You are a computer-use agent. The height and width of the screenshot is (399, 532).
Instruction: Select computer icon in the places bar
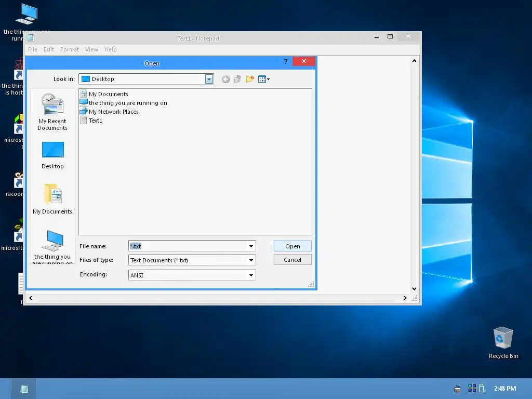click(x=52, y=246)
